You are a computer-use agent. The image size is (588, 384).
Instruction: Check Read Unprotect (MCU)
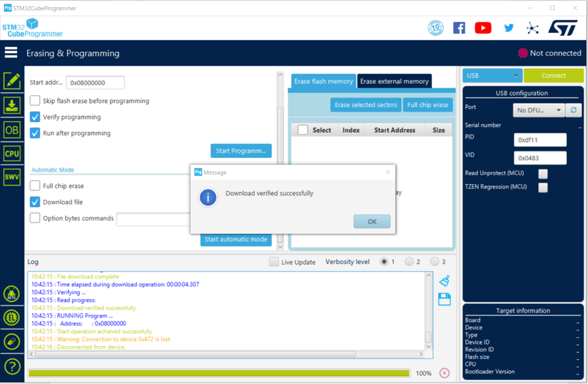[x=543, y=174]
